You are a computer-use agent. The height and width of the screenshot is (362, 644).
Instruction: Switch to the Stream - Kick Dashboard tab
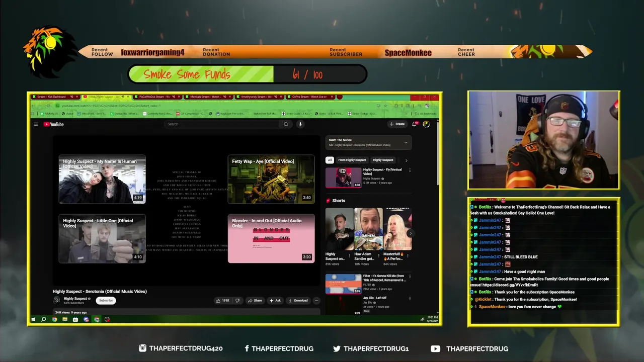point(55,97)
